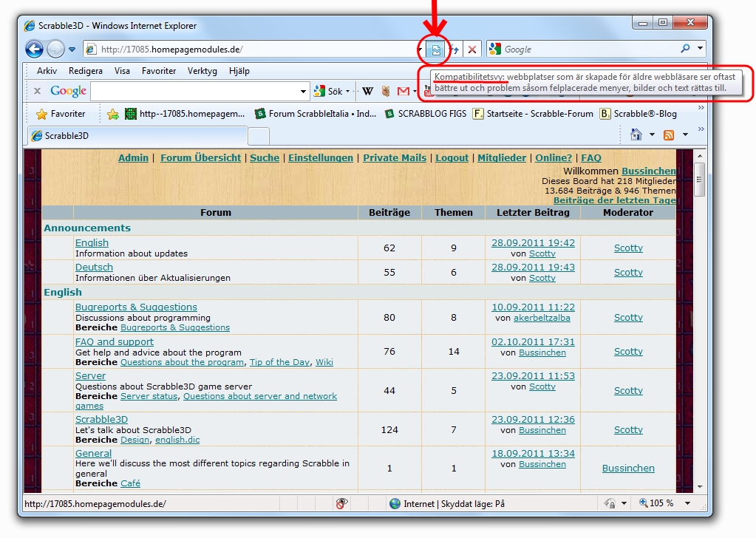Open Gmail icon on Google toolbar
Image resolution: width=756 pixels, height=538 pixels.
[403, 92]
